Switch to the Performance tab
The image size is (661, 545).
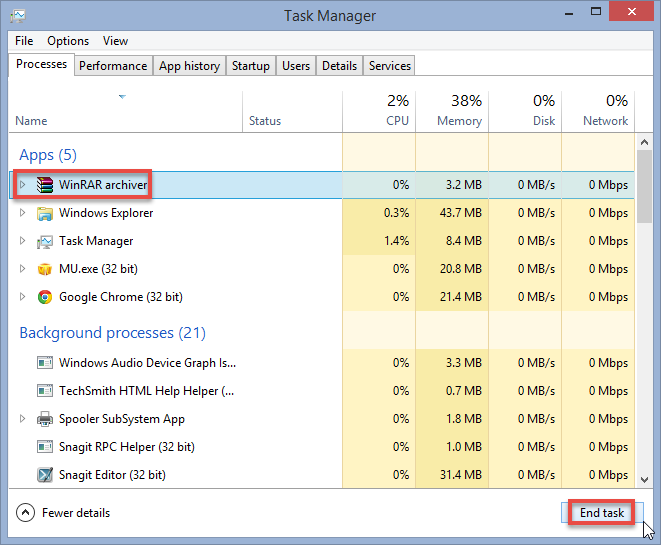tap(113, 66)
